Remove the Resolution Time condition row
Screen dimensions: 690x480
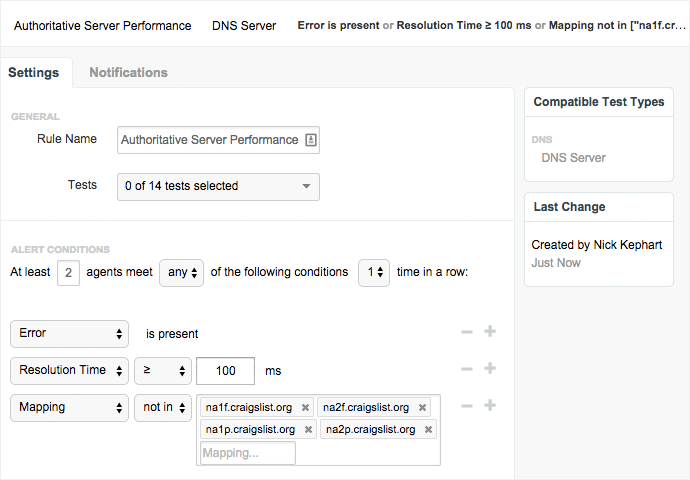point(467,370)
